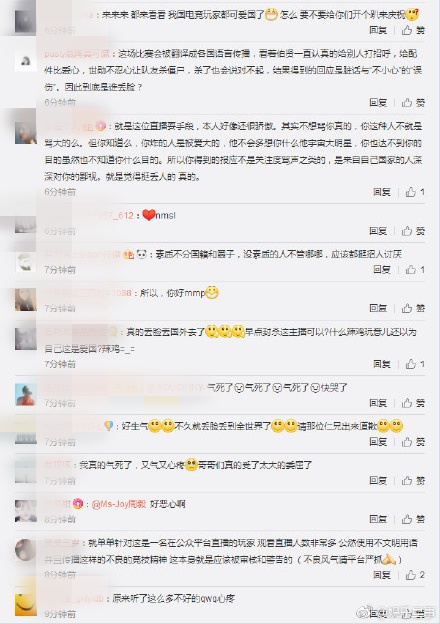Reply to the 所以,你好mmp comment

[378, 308]
